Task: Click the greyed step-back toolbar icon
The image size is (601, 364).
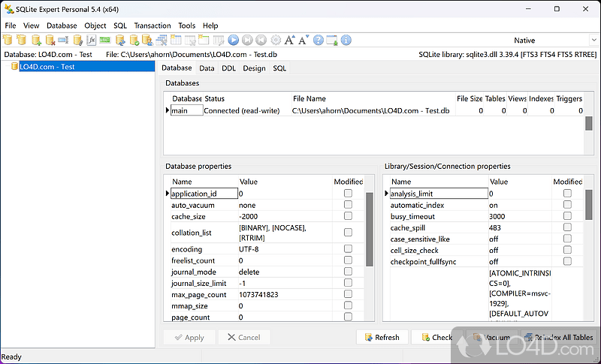Action: [x=261, y=40]
